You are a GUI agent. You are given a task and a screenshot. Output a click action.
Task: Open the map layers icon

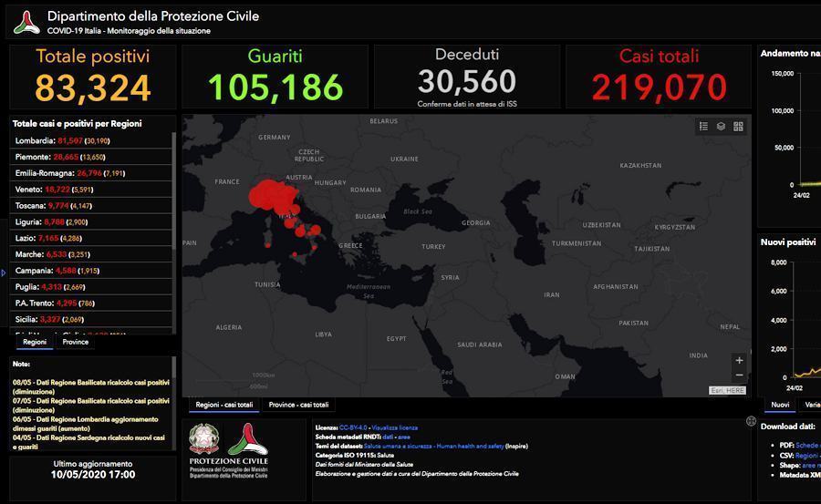(721, 126)
